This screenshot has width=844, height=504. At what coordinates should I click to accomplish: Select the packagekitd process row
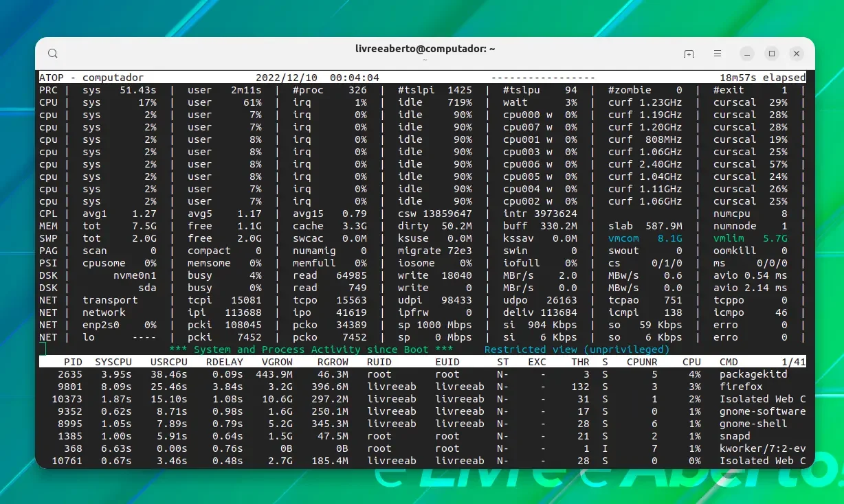pos(423,374)
